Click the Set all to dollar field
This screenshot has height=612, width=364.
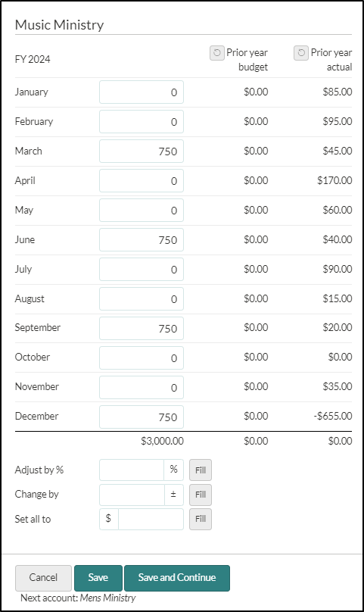[x=151, y=519]
